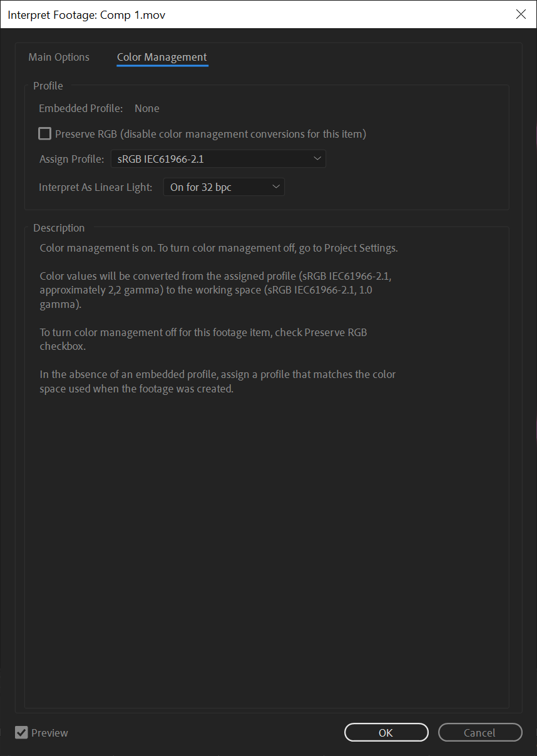The height and width of the screenshot is (756, 537).
Task: Confirm settings with the OK button
Action: click(386, 732)
